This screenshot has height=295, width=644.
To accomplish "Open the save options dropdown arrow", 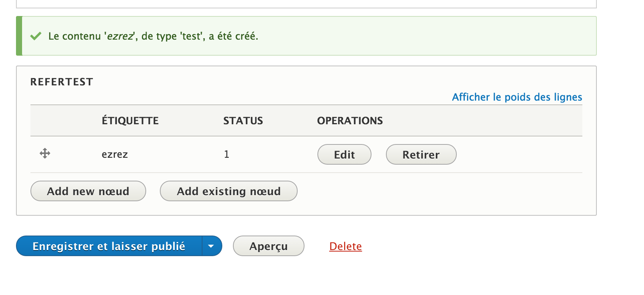I will (x=211, y=246).
